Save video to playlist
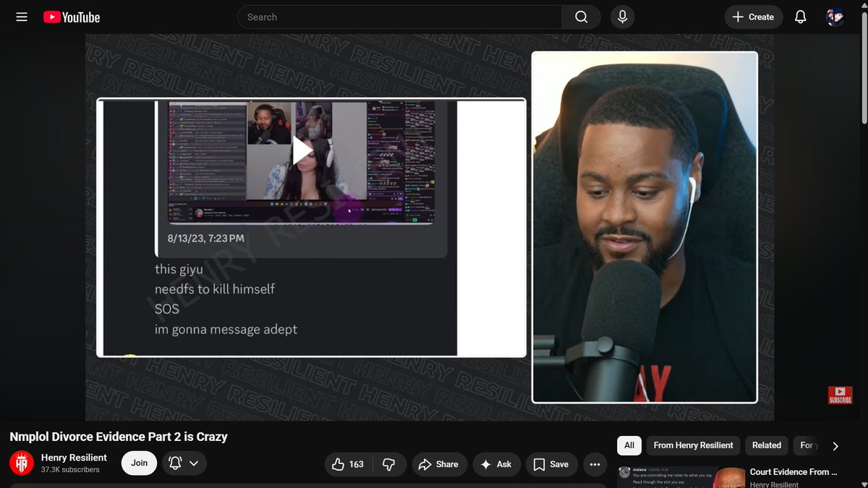The height and width of the screenshot is (488, 868). coord(551,464)
